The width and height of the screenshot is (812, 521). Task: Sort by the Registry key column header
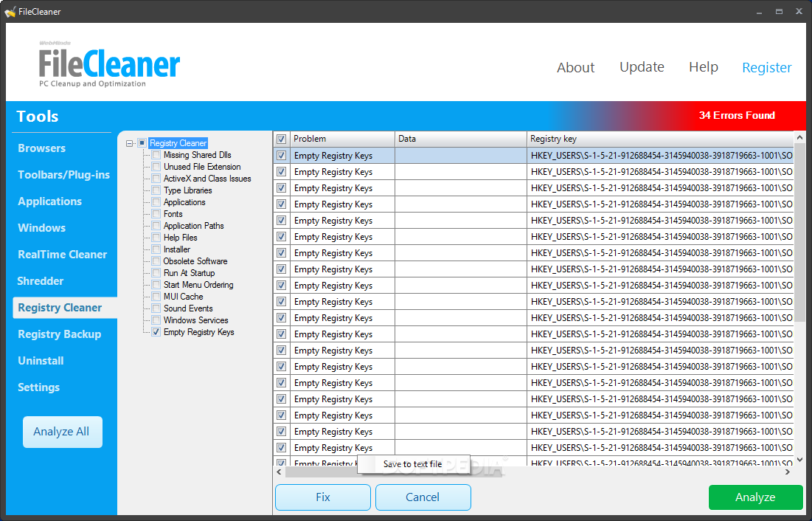click(660, 139)
